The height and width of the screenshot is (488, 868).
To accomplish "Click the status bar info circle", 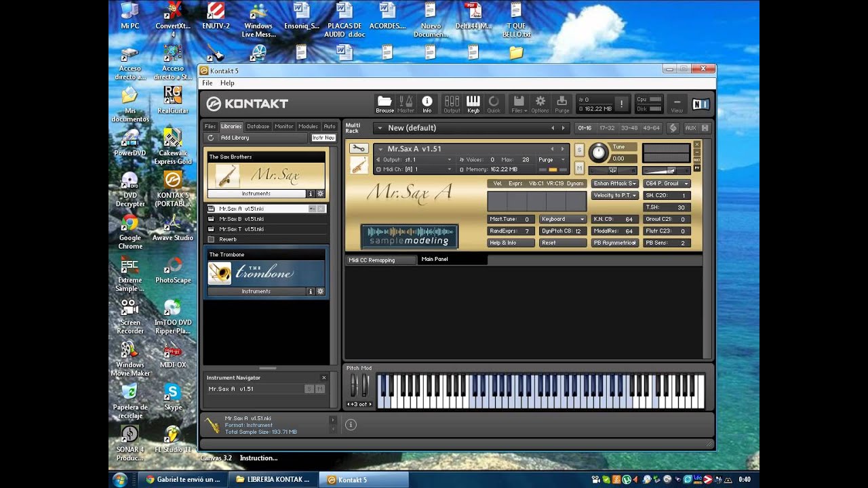I will [351, 425].
